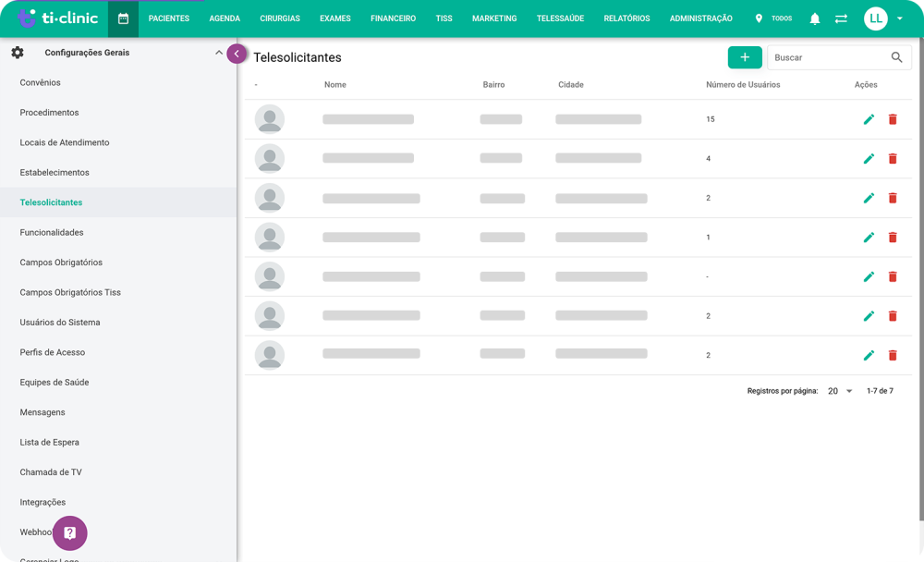This screenshot has height=562, width=924.
Task: Delete the row with dash user count
Action: [x=893, y=276]
